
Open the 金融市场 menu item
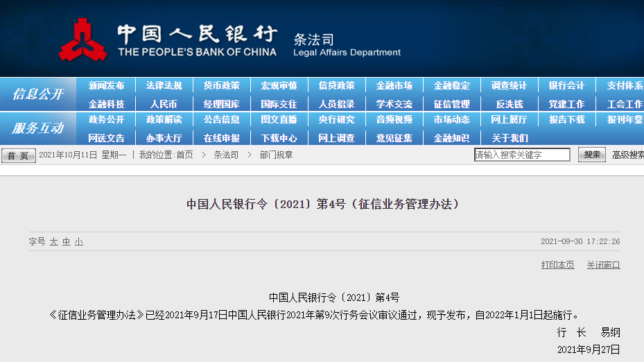[394, 85]
